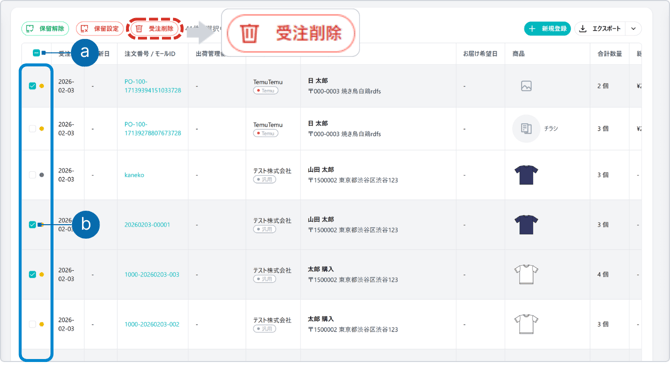Click the チラシ flyer product icon

[526, 128]
